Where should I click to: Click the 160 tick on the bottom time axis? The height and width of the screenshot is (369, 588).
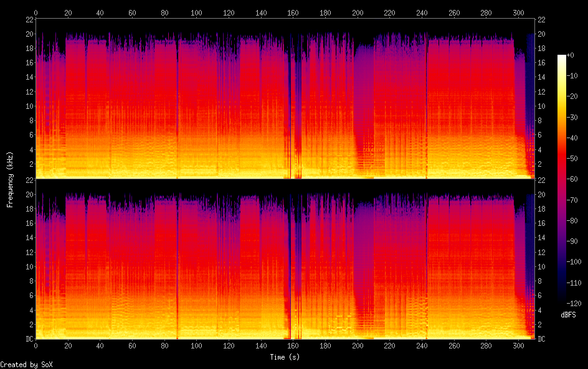click(x=293, y=347)
